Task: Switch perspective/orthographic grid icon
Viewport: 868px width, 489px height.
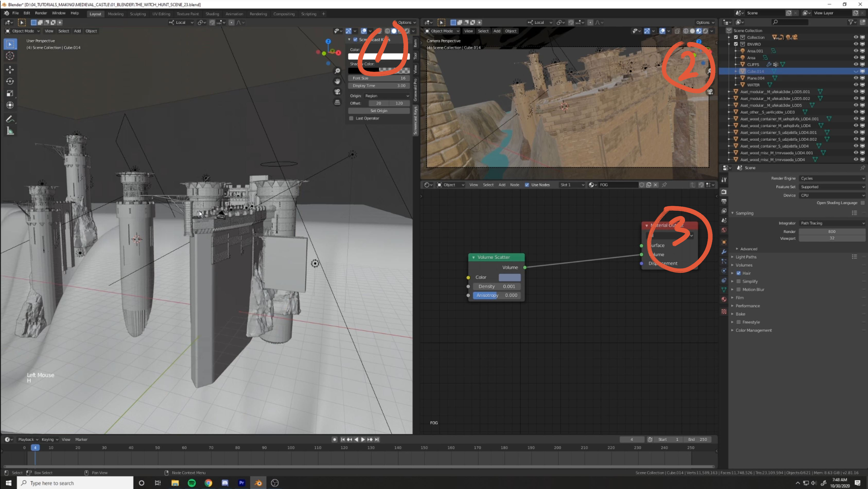Action: click(x=337, y=102)
